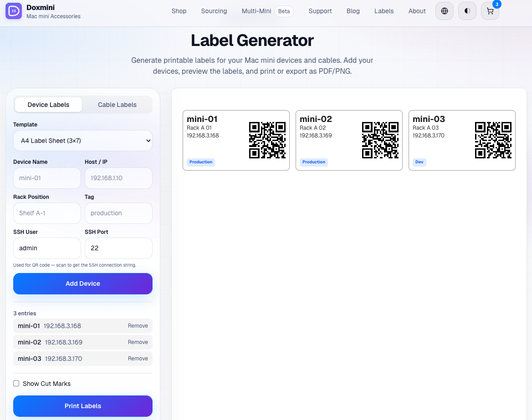Click the QR code on the mini-01 label
The height and width of the screenshot is (420, 532).
tap(267, 140)
